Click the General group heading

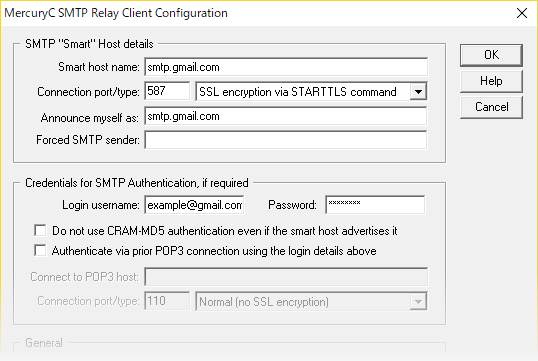pos(44,343)
